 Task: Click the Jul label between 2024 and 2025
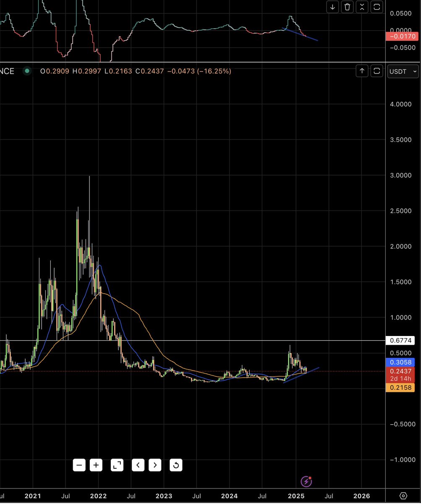[262, 496]
